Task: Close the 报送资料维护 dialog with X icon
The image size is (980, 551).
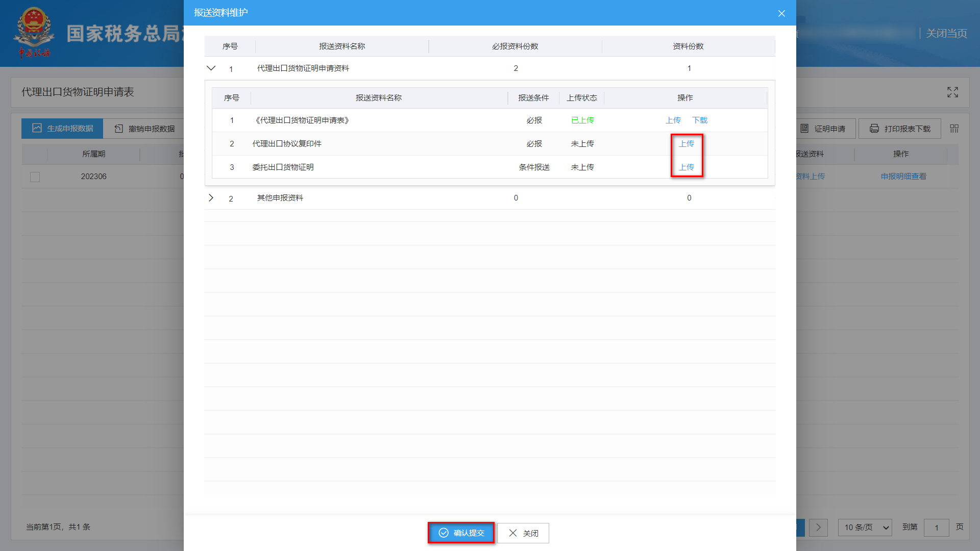Action: (781, 13)
